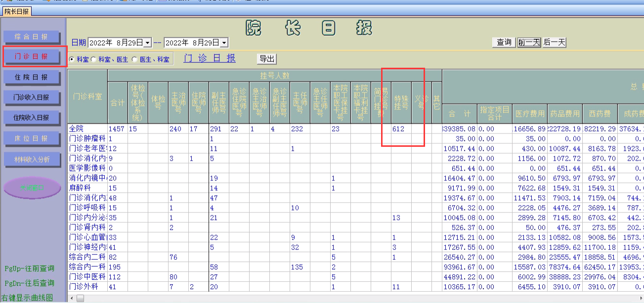Viewport: 644px width, 303px height.
Task: Click the 合计 header under 挂号人数
Action: pyautogui.click(x=118, y=102)
